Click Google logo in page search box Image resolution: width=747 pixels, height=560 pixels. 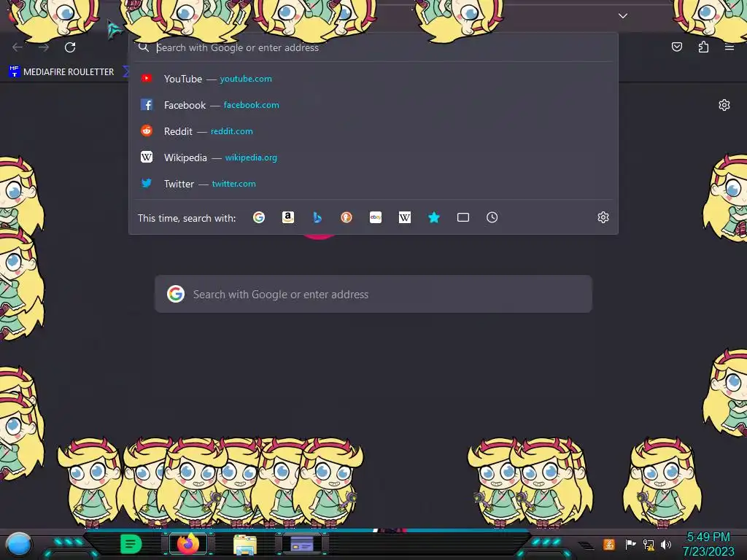click(176, 295)
